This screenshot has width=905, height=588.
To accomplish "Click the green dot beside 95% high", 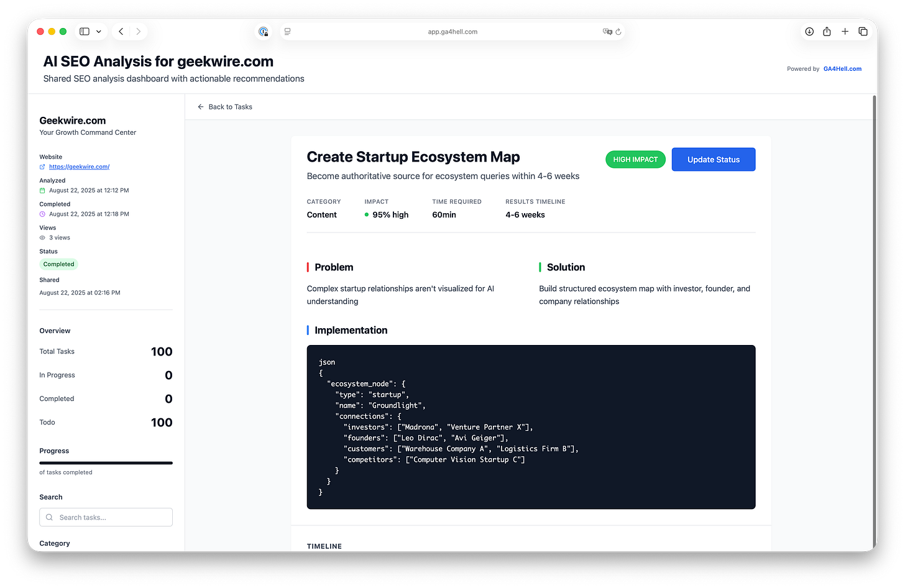I will click(367, 214).
